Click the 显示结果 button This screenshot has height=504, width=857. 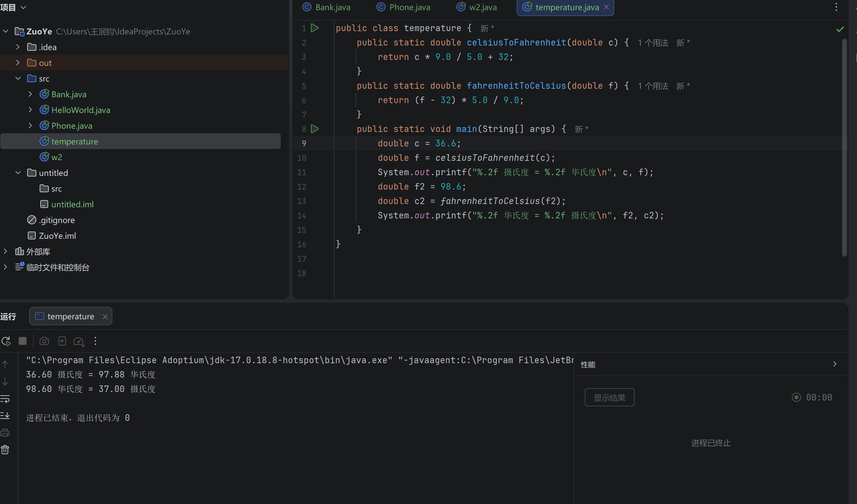(609, 397)
